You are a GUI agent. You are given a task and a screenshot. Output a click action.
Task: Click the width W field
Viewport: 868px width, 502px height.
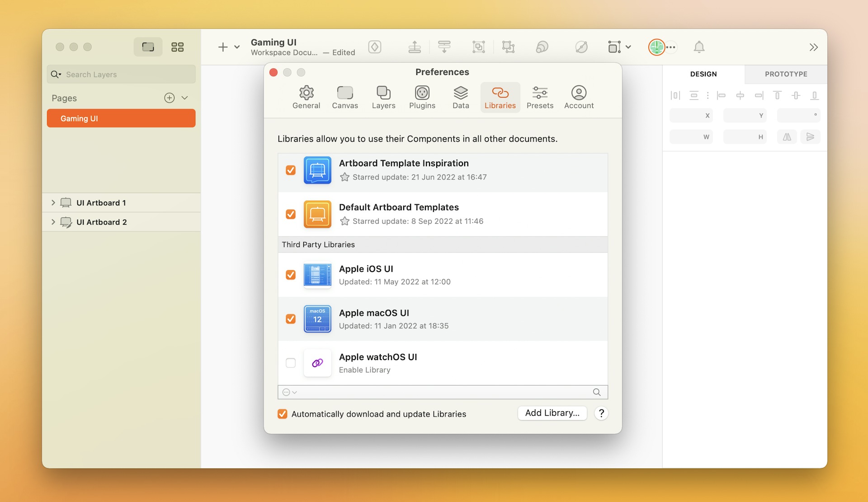(x=691, y=137)
